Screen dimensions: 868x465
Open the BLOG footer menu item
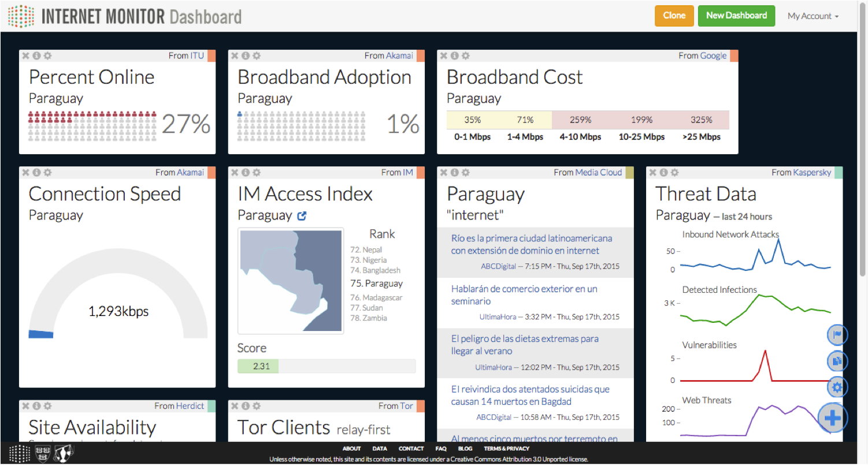[465, 448]
